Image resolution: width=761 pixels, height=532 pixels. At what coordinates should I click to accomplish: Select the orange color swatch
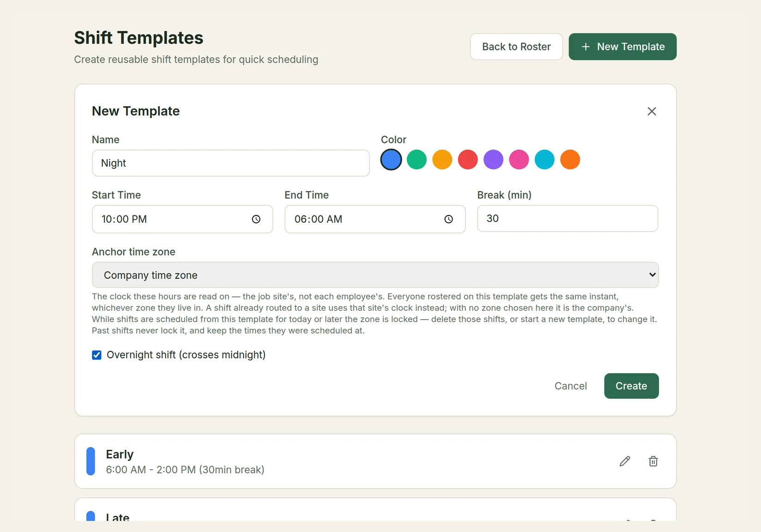click(570, 160)
